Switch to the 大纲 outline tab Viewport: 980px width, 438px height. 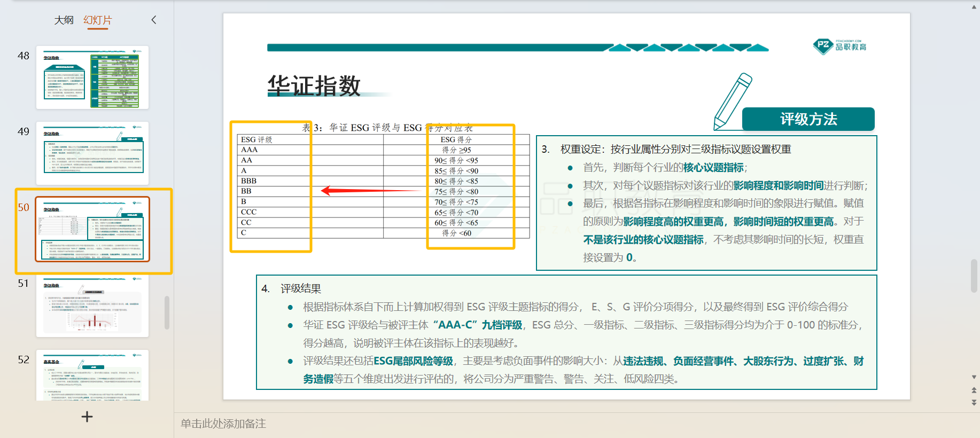point(64,20)
